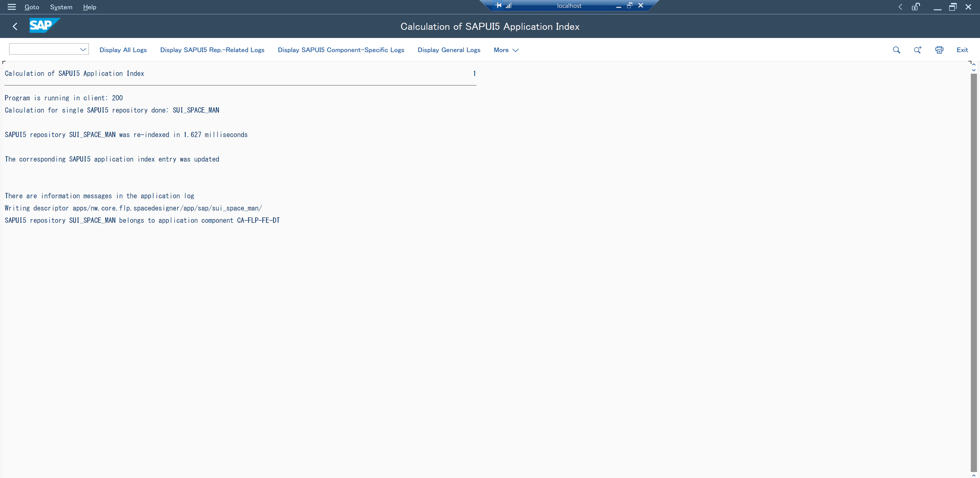Click scroll arrow at bottom of scrollbar
The image size is (980, 478).
point(974,475)
